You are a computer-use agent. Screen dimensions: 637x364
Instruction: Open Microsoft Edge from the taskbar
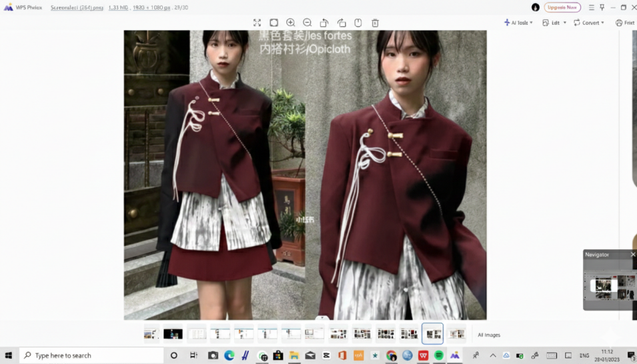click(229, 355)
